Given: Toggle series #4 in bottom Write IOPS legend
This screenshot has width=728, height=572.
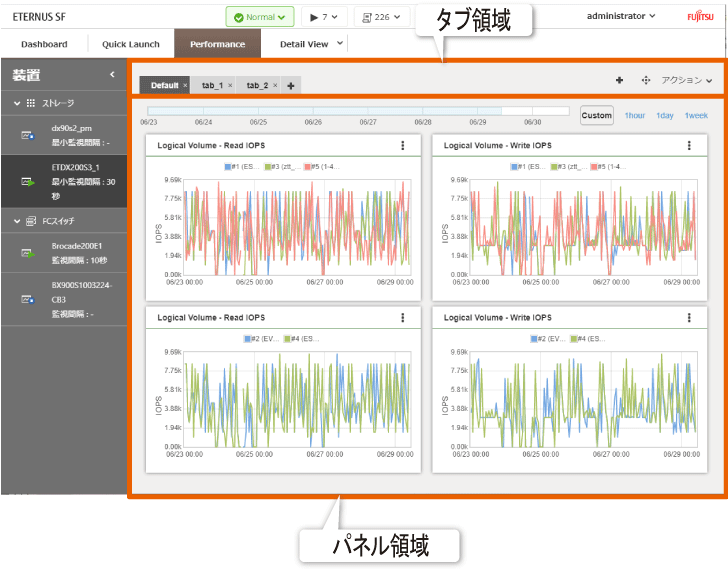Looking at the screenshot, I should point(588,339).
